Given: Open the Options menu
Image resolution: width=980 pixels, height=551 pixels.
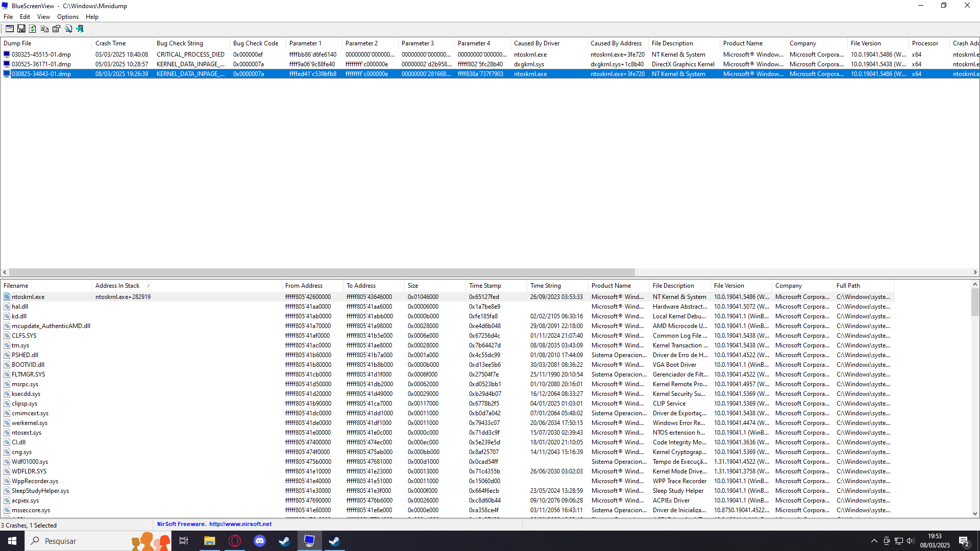Looking at the screenshot, I should [67, 17].
